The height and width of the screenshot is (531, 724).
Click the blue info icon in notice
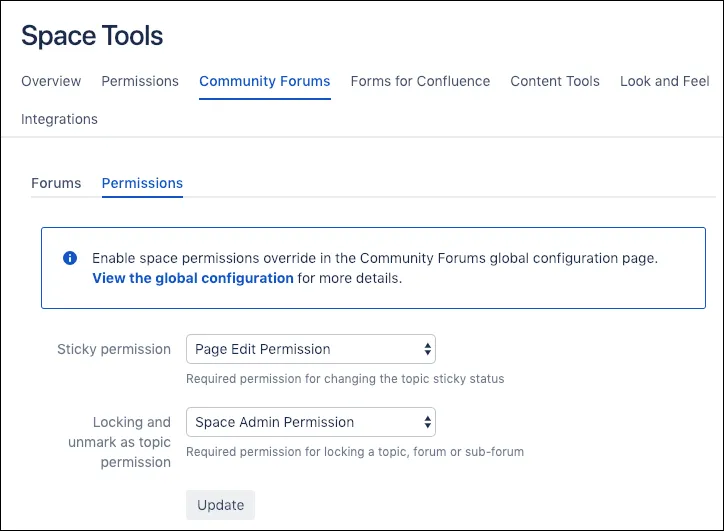coord(70,258)
